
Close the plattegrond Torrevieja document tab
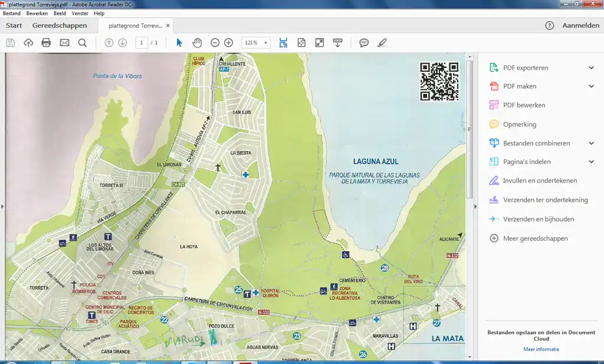(x=168, y=25)
